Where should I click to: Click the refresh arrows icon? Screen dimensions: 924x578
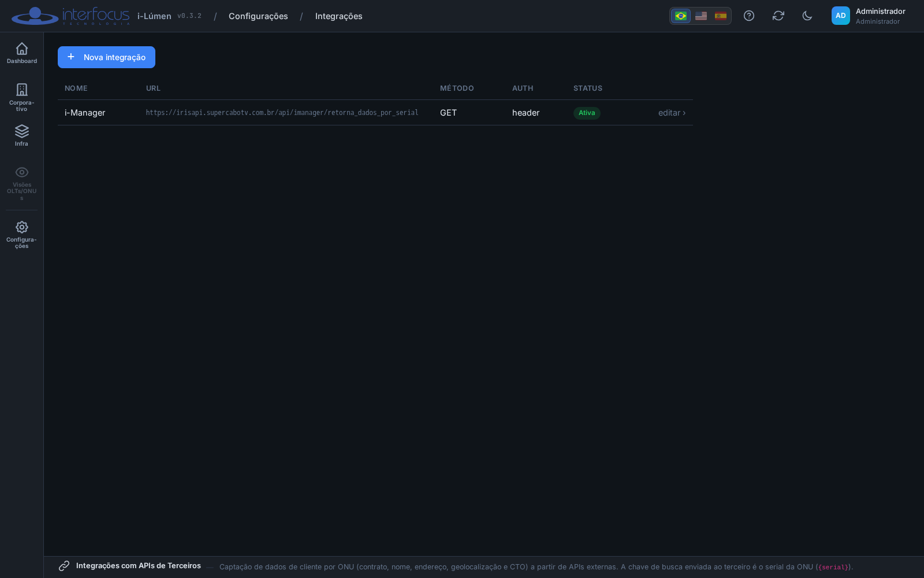778,16
